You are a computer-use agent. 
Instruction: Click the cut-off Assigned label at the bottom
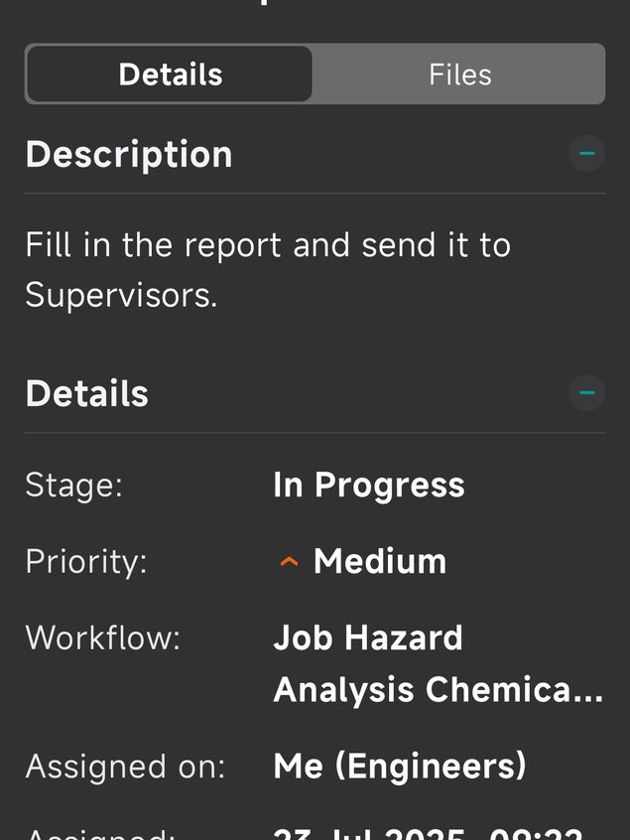(x=100, y=833)
